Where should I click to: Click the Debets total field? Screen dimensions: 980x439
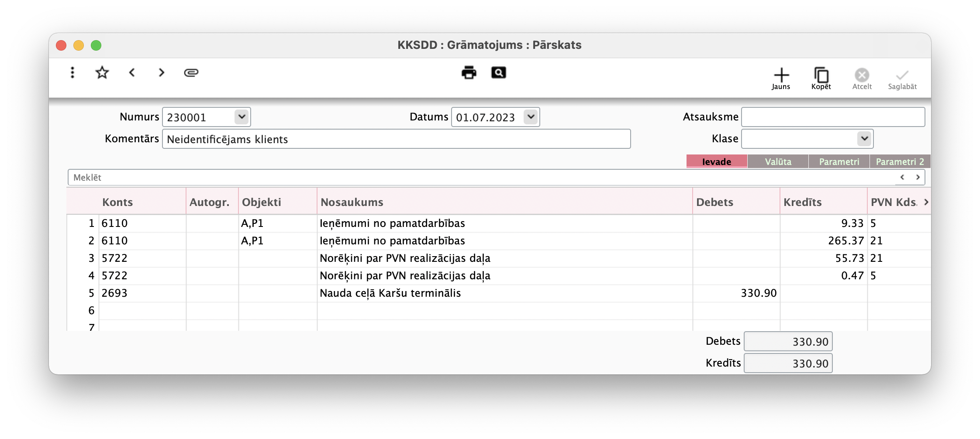coord(788,341)
